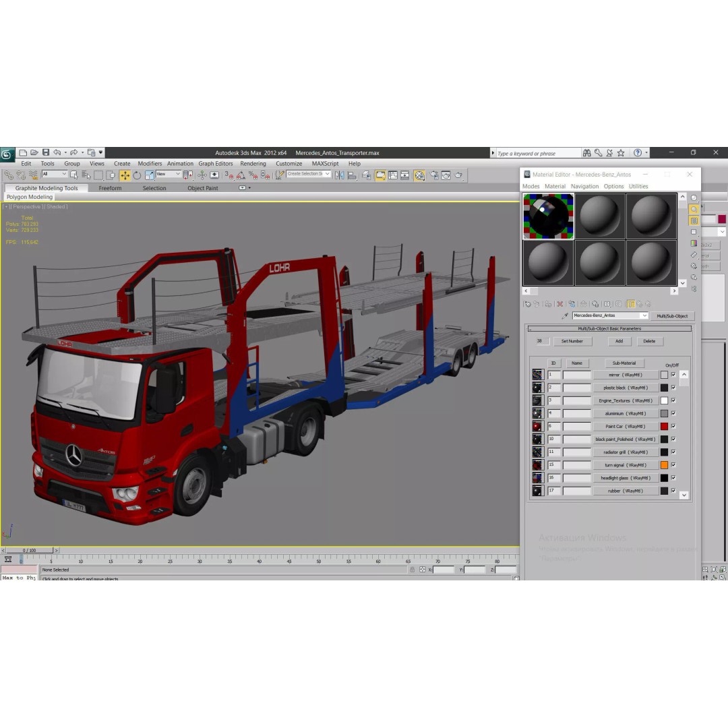728x728 pixels.
Task: Open the Rendering menu
Action: pos(253,163)
